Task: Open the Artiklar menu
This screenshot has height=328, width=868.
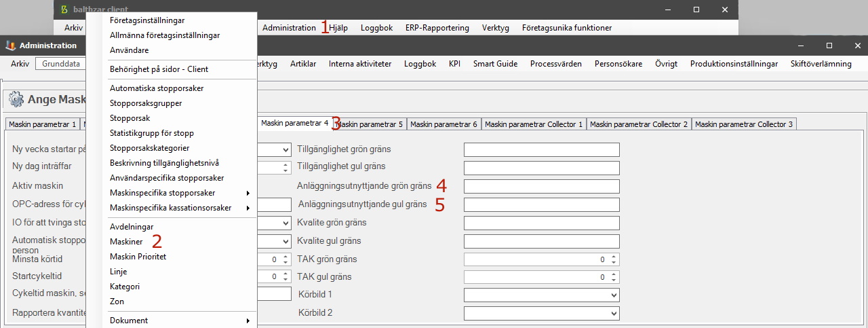Action: point(303,64)
